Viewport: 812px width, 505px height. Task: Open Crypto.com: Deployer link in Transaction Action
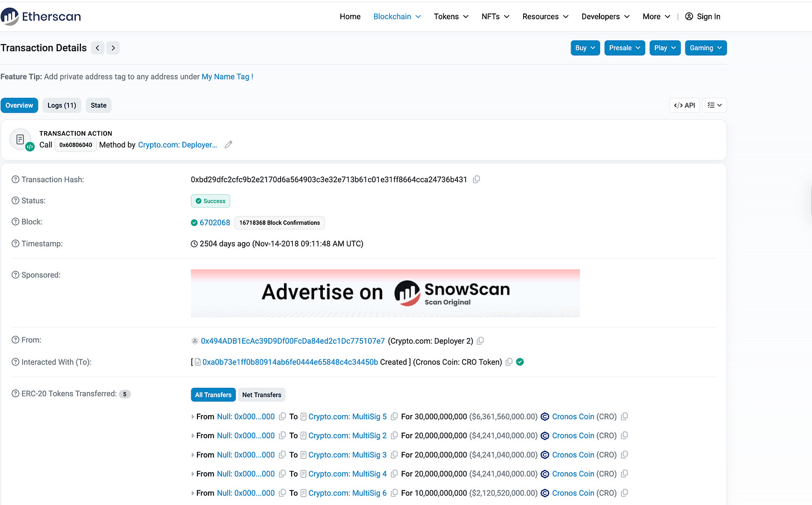pyautogui.click(x=177, y=145)
